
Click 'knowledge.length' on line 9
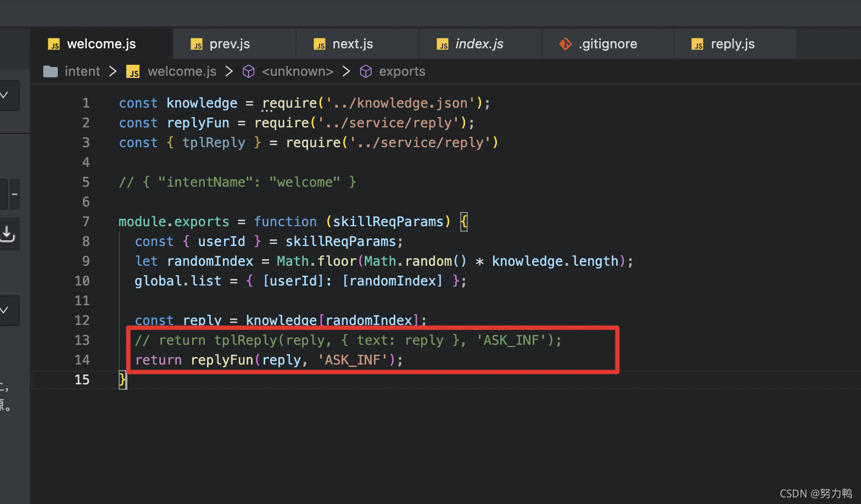click(x=555, y=261)
